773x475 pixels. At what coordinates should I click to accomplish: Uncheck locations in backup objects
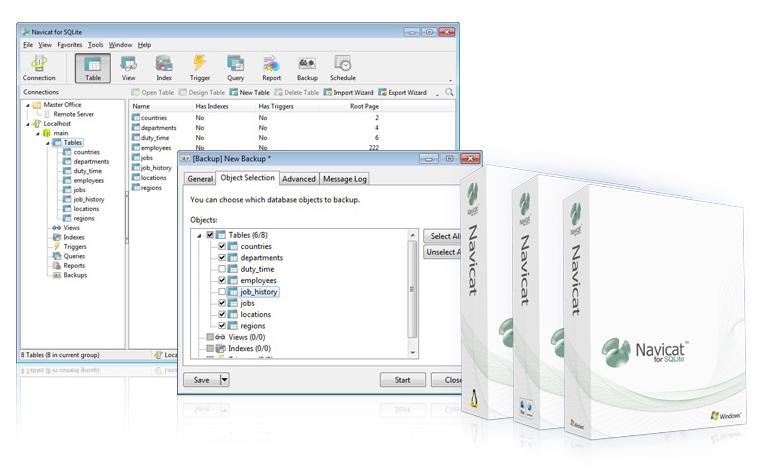222,314
